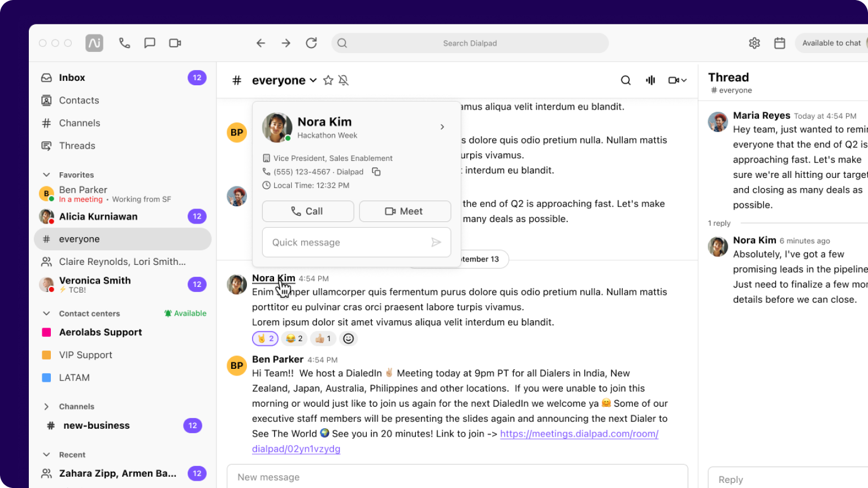Expand the Channels section chevron
Screen dimensions: 868x488
tap(46, 407)
